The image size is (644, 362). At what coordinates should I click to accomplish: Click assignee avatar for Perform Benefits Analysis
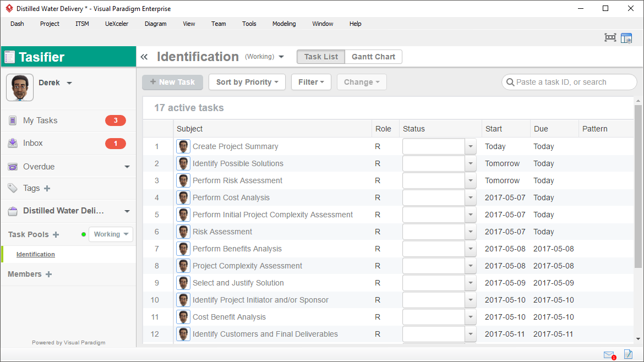point(183,249)
